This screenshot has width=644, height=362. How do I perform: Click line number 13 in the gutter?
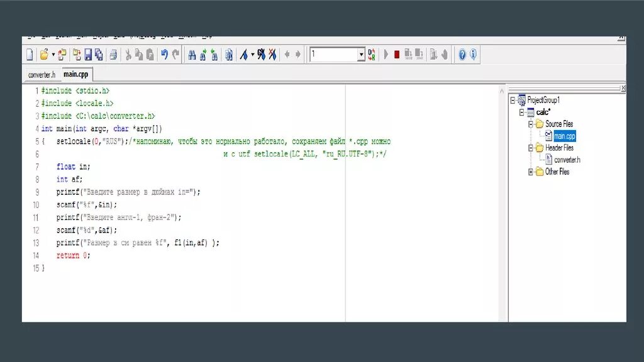click(x=36, y=243)
